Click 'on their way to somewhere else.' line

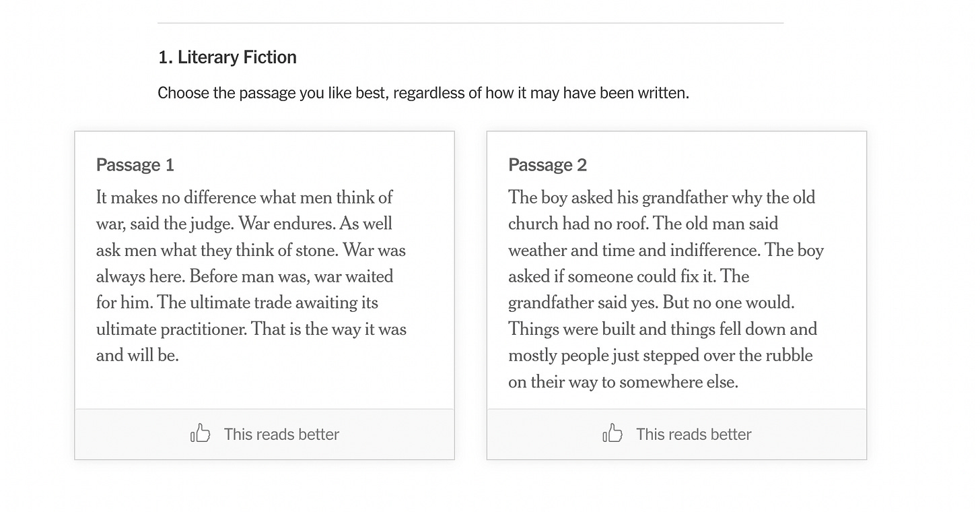[623, 382]
